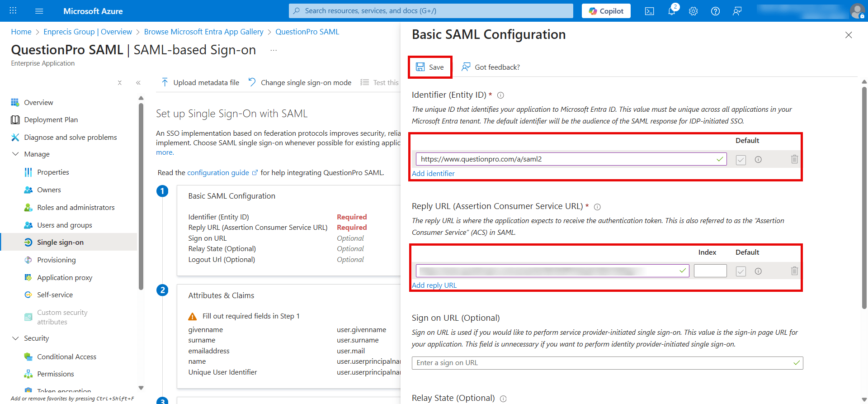Screen dimensions: 868x404
Task: Save the Basic SAML Configuration
Action: 430,67
